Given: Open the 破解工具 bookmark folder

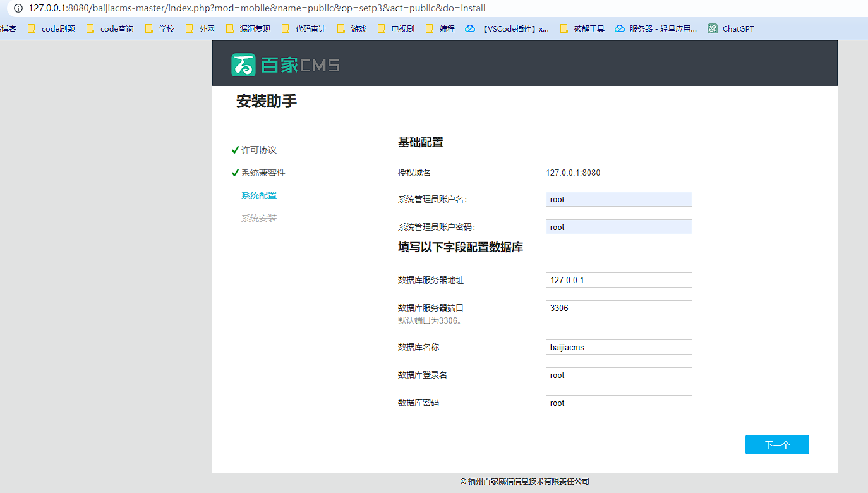Looking at the screenshot, I should (x=588, y=28).
